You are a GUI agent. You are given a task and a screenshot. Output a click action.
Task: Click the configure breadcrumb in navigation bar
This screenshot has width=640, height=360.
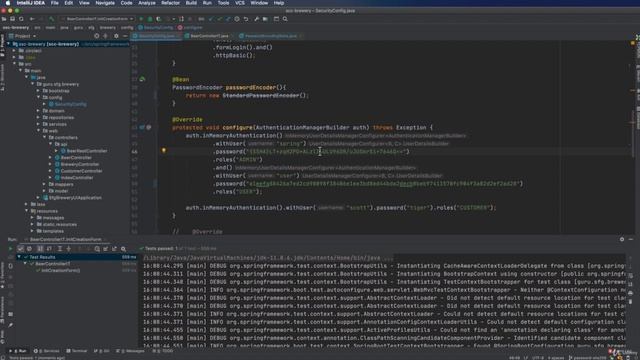[190, 27]
